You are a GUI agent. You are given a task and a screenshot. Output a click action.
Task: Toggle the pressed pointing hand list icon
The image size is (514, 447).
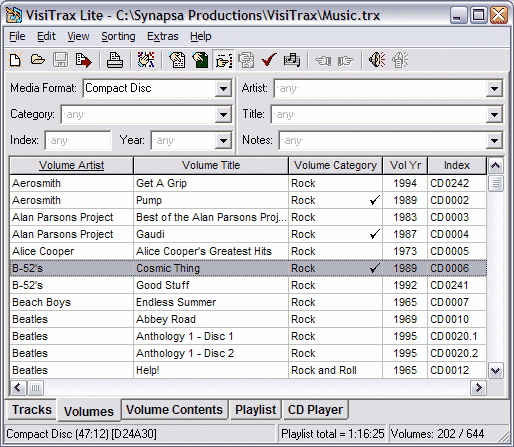(x=223, y=60)
